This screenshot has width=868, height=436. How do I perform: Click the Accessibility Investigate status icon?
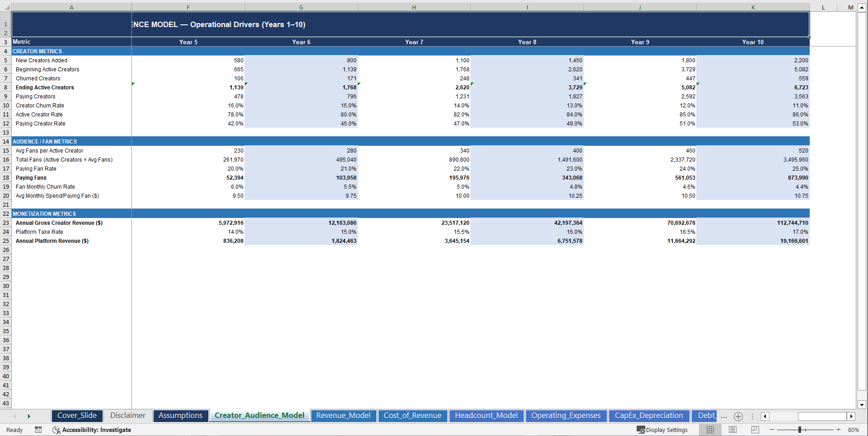(56, 430)
